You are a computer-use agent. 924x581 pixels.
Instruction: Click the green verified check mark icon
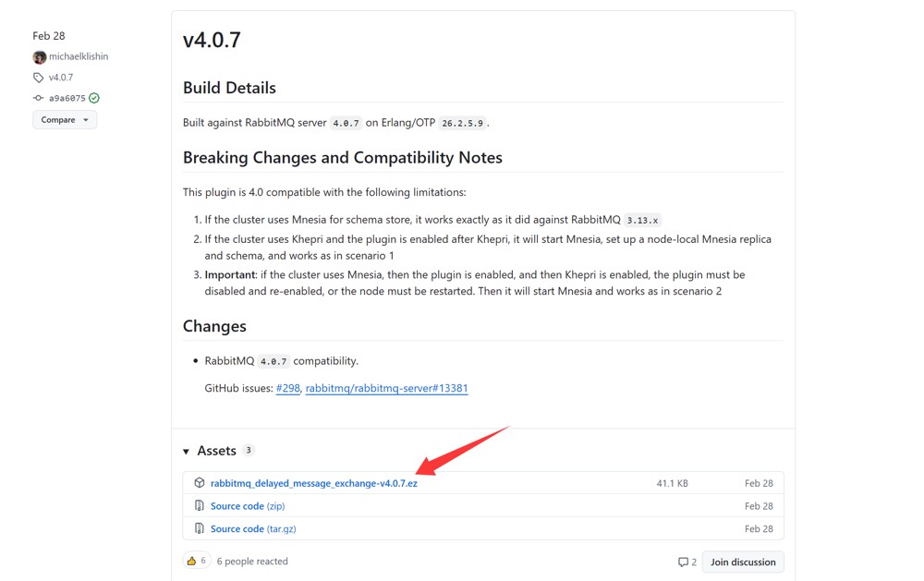[94, 98]
